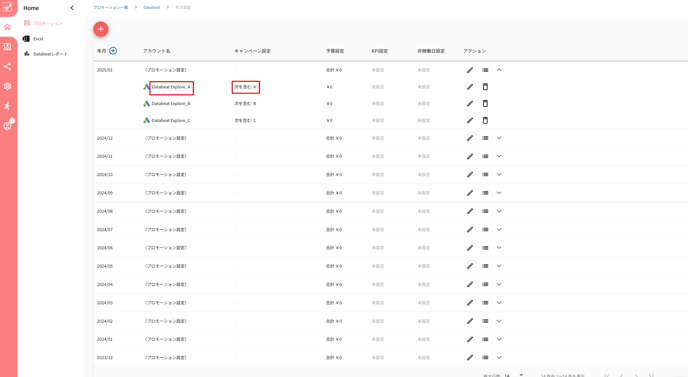Open the contact card icon in the red sidebar
Viewport: 688px width, 377px height.
point(7,47)
